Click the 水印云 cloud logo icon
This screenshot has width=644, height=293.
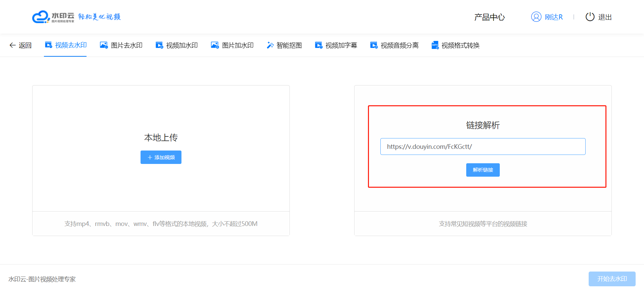pyautogui.click(x=41, y=17)
